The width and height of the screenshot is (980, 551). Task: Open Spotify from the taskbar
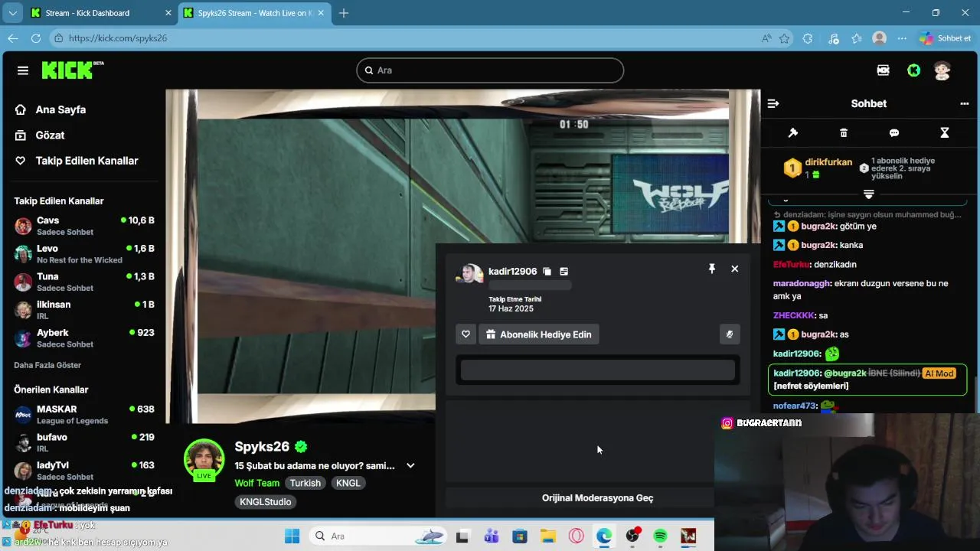661,536
